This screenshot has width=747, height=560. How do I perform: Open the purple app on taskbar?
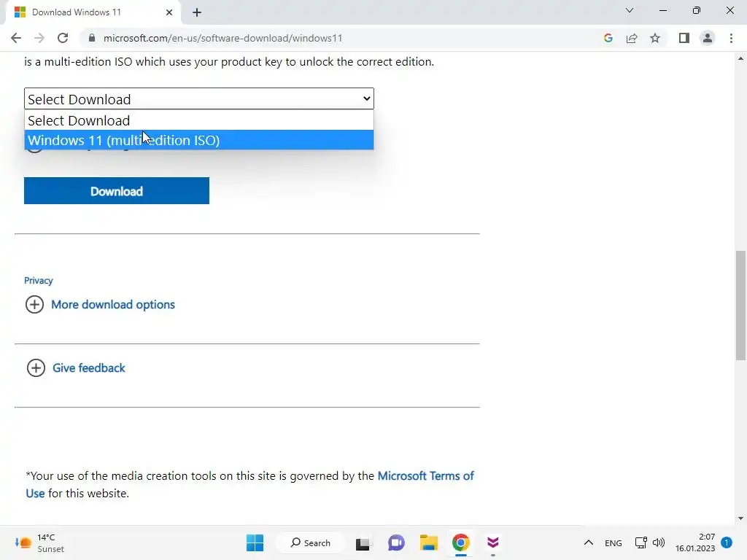pyautogui.click(x=493, y=542)
